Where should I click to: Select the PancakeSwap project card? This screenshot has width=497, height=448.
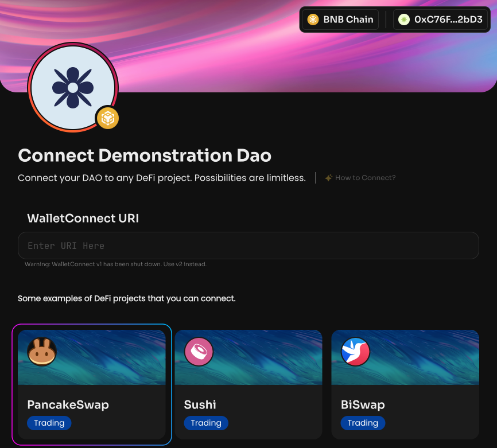coord(92,384)
